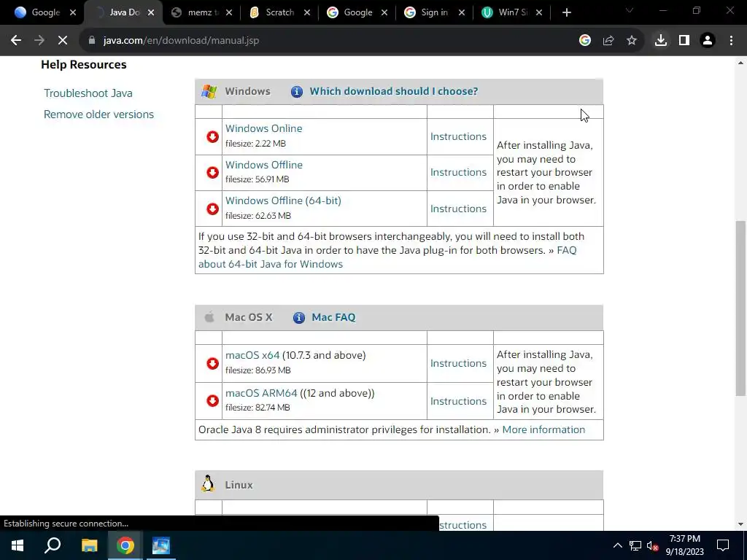The width and height of the screenshot is (747, 560).
Task: Open the tab search dropdown arrow
Action: point(630,10)
